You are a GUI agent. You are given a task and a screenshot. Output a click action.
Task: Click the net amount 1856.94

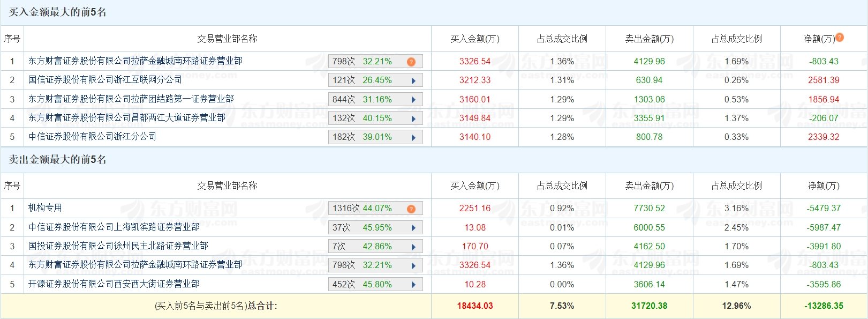click(824, 99)
